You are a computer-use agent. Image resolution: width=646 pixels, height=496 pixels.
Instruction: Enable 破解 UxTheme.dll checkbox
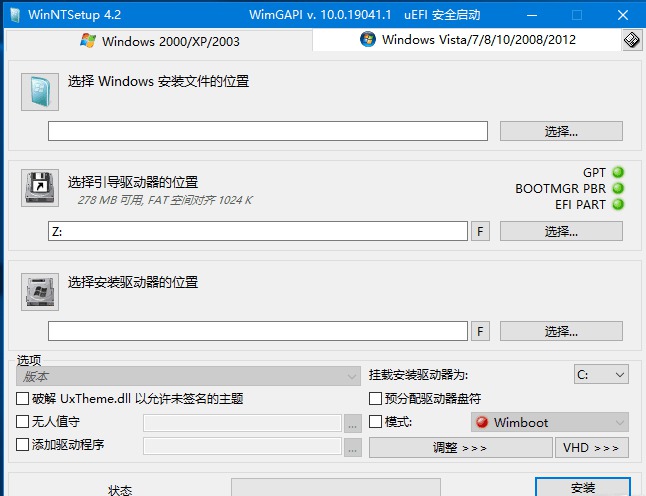(22, 398)
